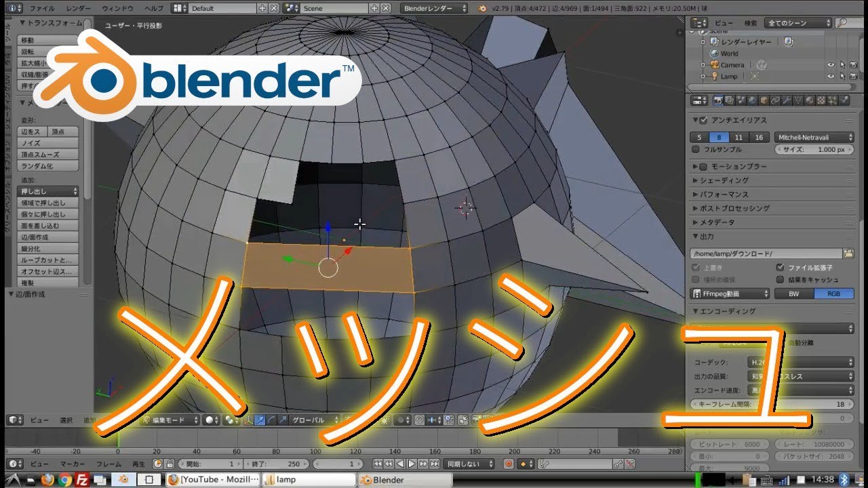Viewport: 868px width, 488px height.
Task: Click the output folder browse icon
Action: pos(848,253)
